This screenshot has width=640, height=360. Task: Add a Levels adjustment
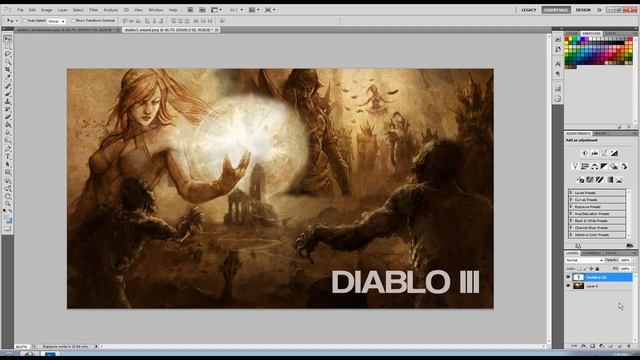(x=595, y=153)
